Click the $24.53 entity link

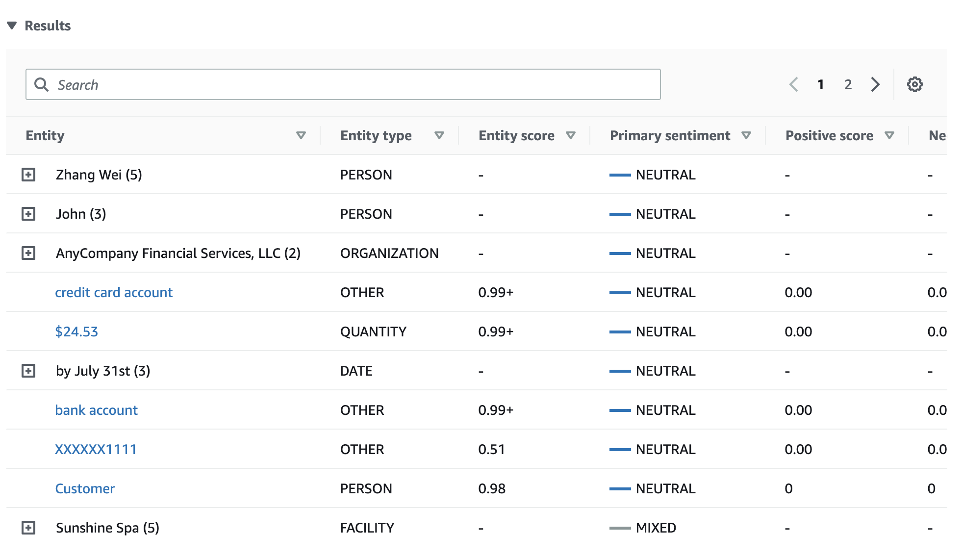76,331
